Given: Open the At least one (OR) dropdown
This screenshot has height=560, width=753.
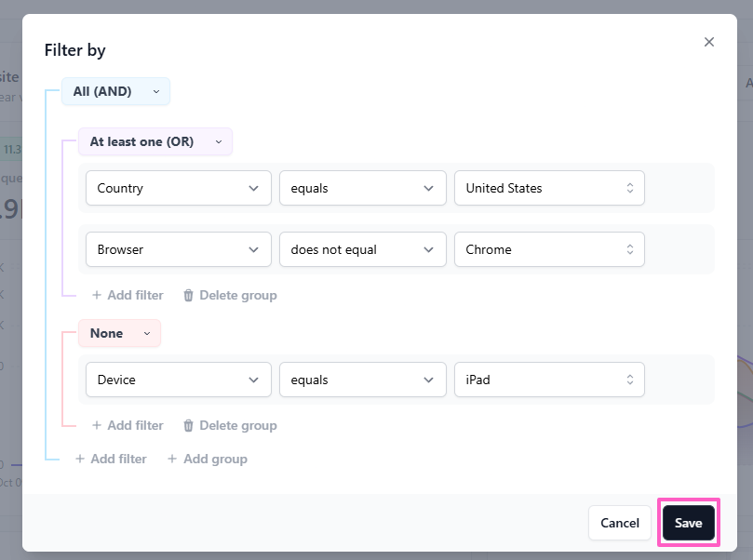Looking at the screenshot, I should point(155,141).
